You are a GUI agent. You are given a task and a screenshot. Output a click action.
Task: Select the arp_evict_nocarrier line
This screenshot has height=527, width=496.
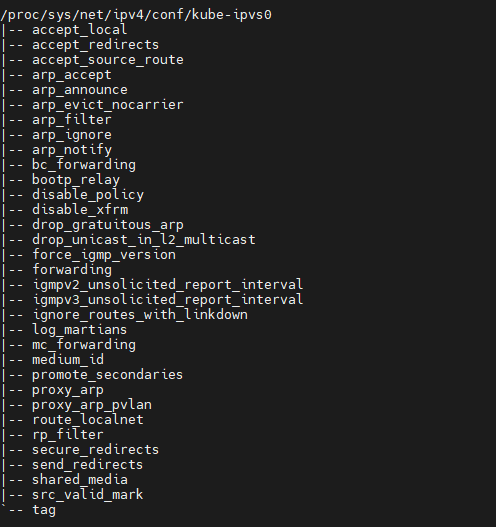coord(108,105)
